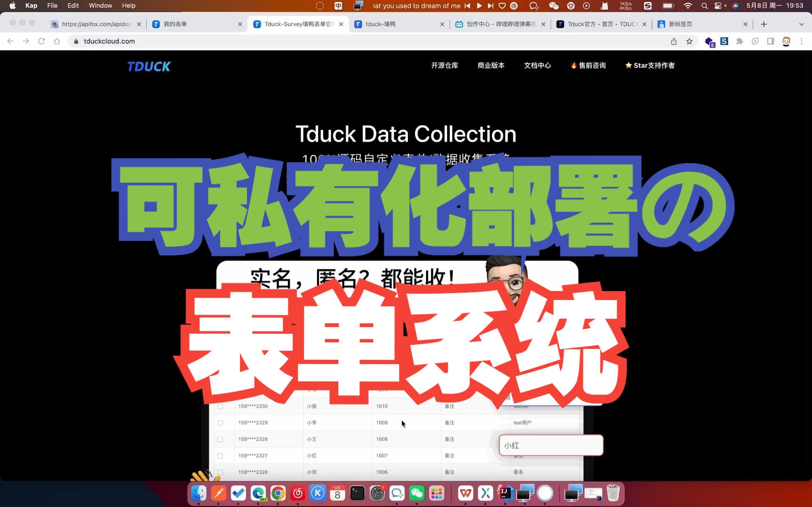The height and width of the screenshot is (507, 812).
Task: Open the browser profile avatar
Action: tap(786, 41)
